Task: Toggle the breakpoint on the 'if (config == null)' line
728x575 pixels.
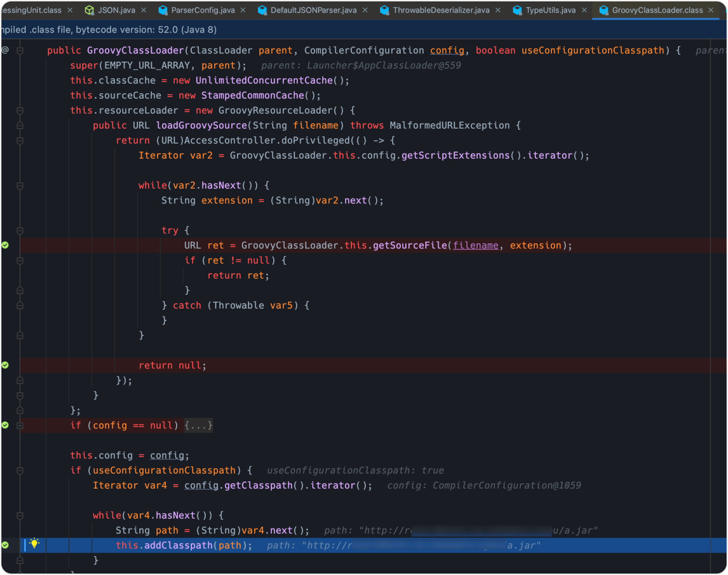Action: [5, 425]
